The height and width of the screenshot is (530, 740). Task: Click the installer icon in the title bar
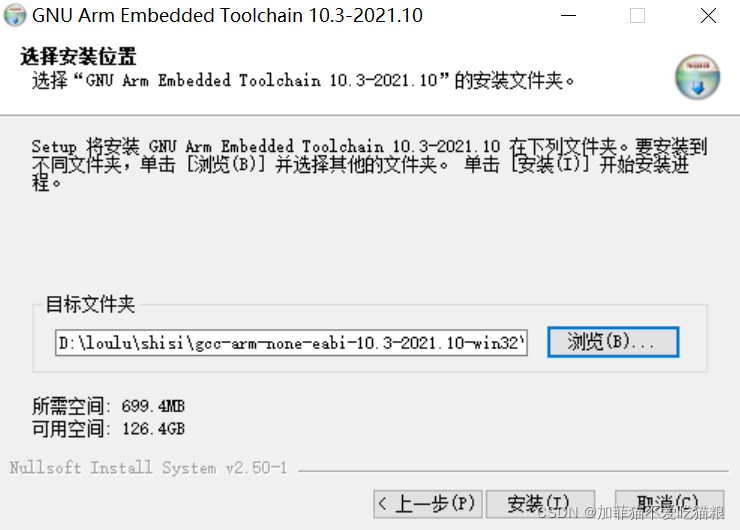pyautogui.click(x=15, y=15)
